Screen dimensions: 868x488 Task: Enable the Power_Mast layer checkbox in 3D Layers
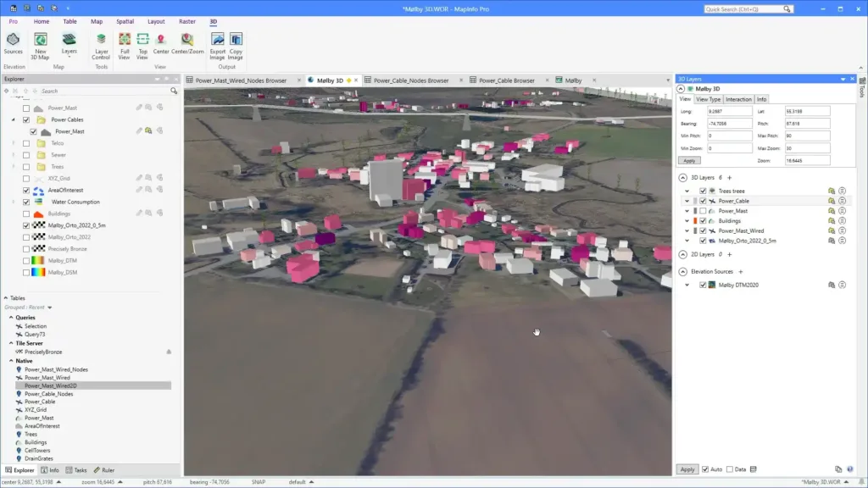[703, 211]
